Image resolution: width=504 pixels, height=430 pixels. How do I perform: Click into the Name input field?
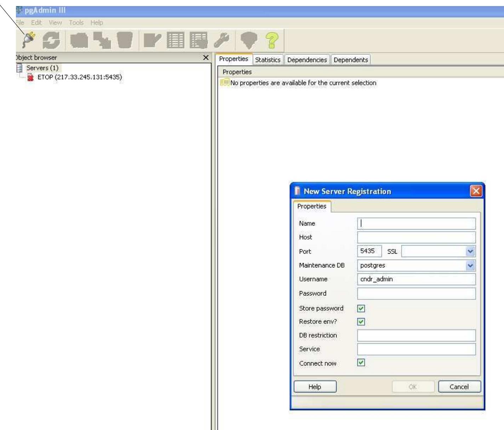pyautogui.click(x=417, y=224)
